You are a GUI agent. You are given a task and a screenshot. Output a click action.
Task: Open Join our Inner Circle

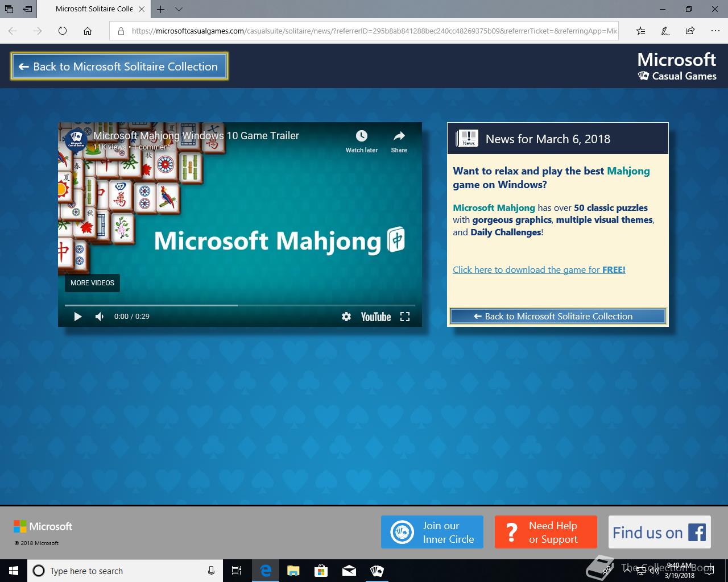pyautogui.click(x=432, y=532)
